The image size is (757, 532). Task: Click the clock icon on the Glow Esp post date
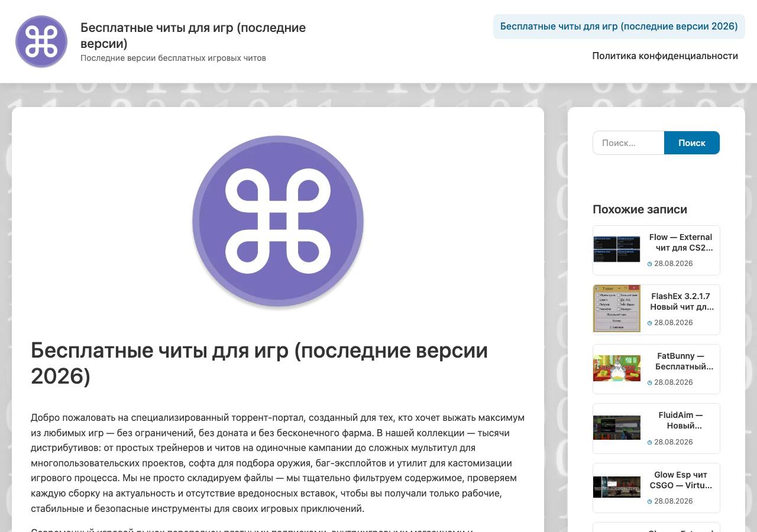tap(649, 502)
